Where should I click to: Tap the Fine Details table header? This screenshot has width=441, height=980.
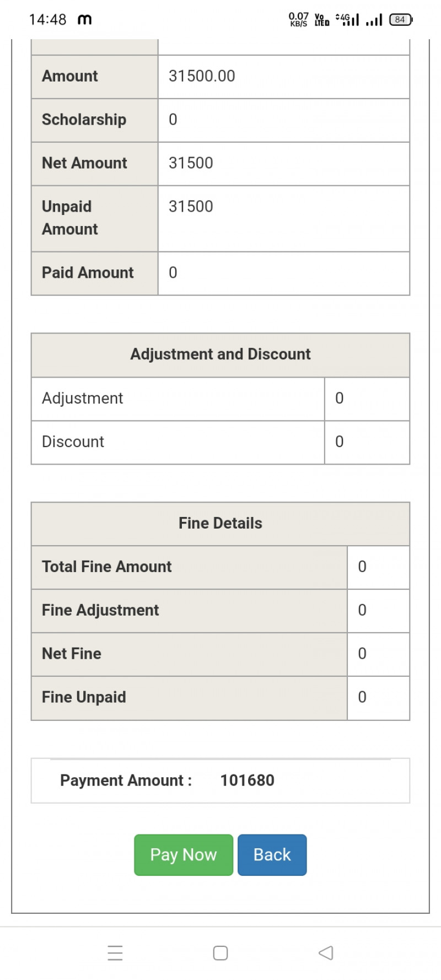pyautogui.click(x=220, y=523)
